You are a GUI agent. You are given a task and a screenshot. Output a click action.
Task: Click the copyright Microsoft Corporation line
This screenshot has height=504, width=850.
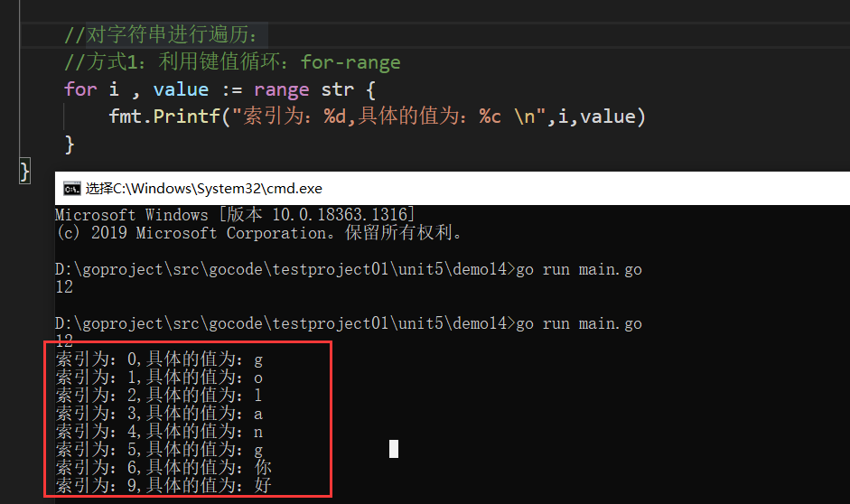pos(258,233)
